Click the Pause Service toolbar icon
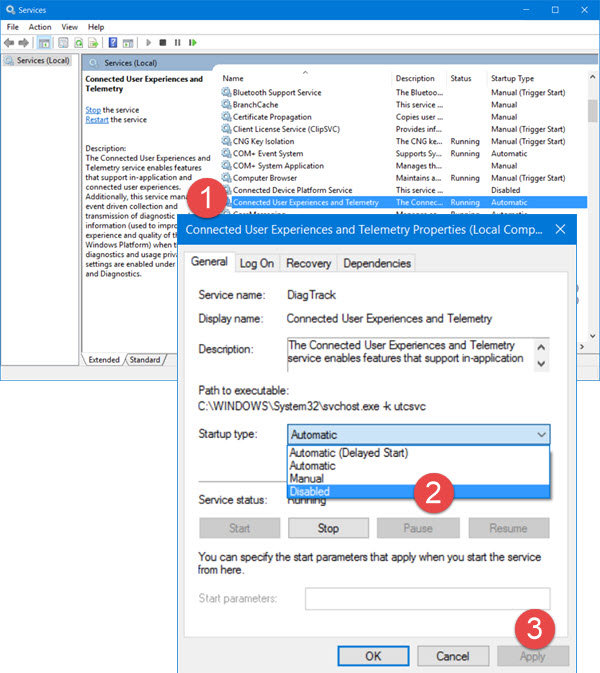 (x=177, y=43)
